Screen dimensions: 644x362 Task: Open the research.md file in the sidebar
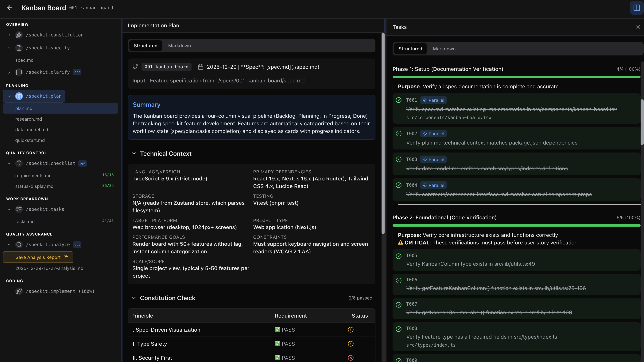(29, 119)
